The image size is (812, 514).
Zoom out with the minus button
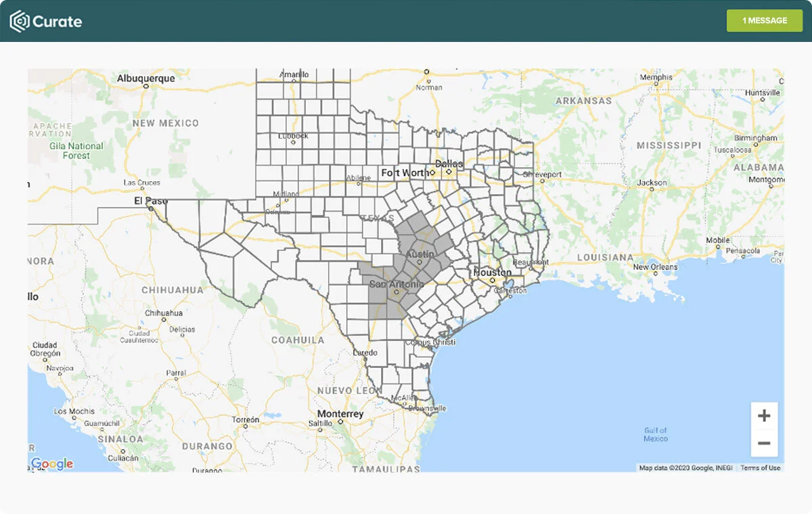764,444
